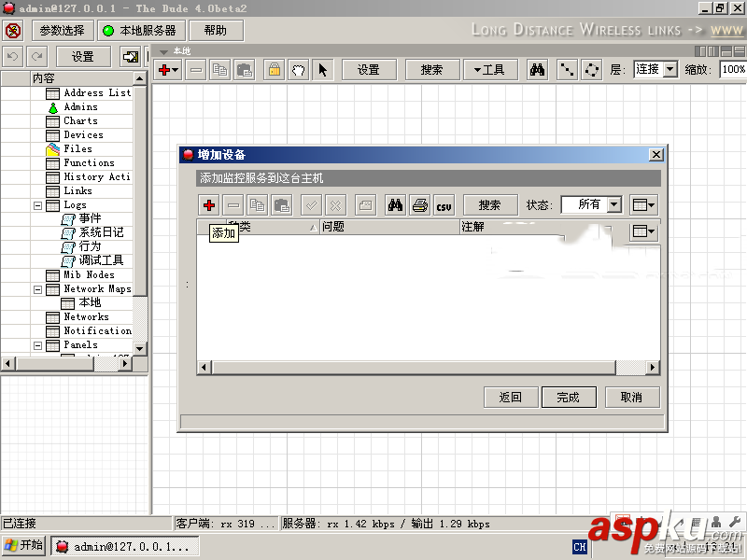Sort by the 问题 column header
The image size is (747, 560).
coord(389,227)
